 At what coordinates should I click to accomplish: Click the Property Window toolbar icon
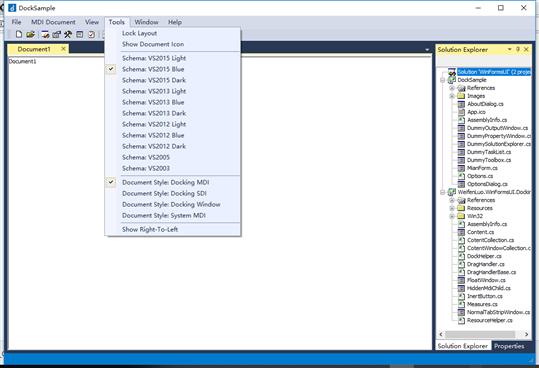[56, 34]
